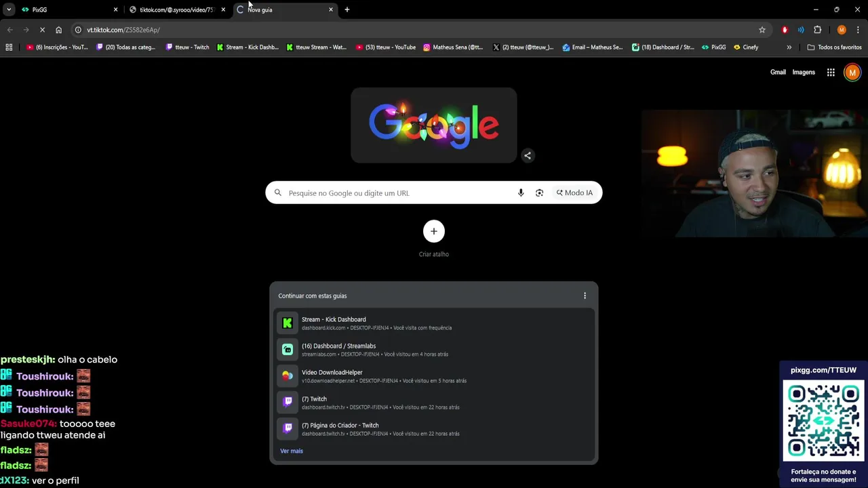Open the home page

click(x=58, y=30)
